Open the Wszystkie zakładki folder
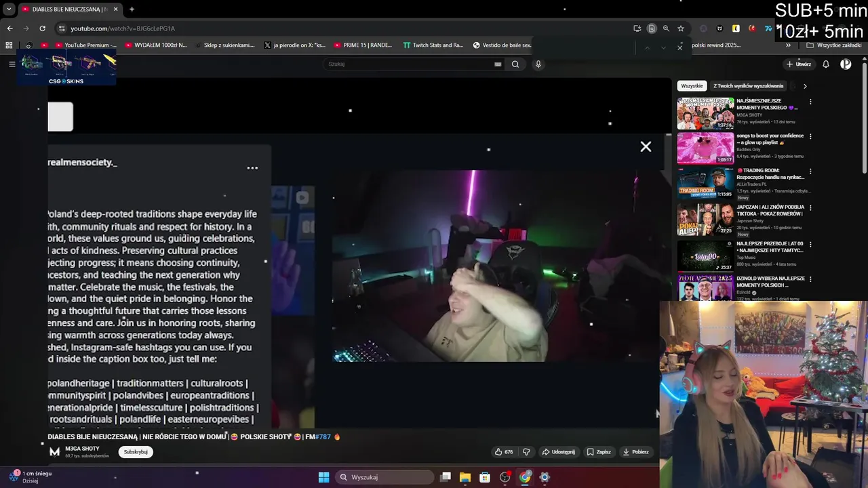868x488 pixels. coord(834,45)
